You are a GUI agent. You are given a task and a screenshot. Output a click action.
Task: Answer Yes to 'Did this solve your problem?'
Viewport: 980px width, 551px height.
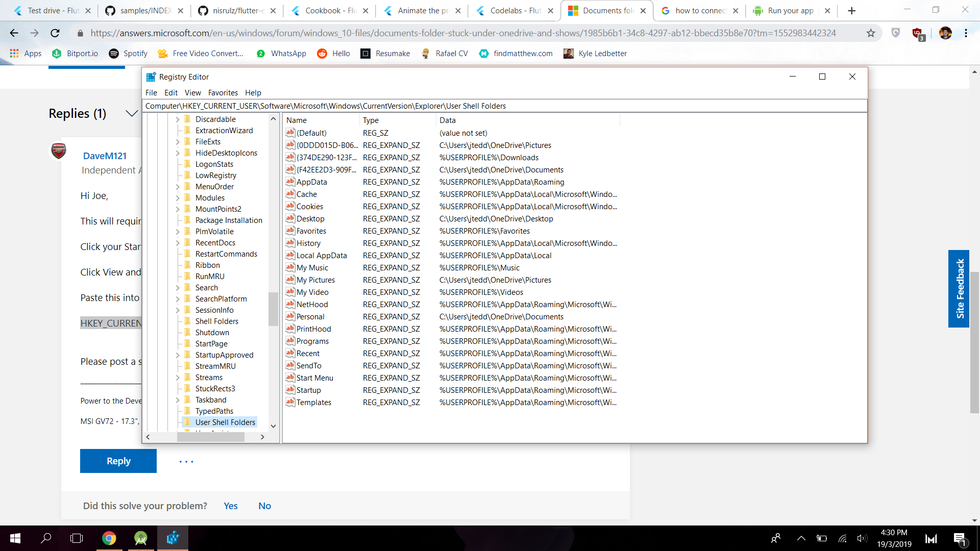point(231,506)
